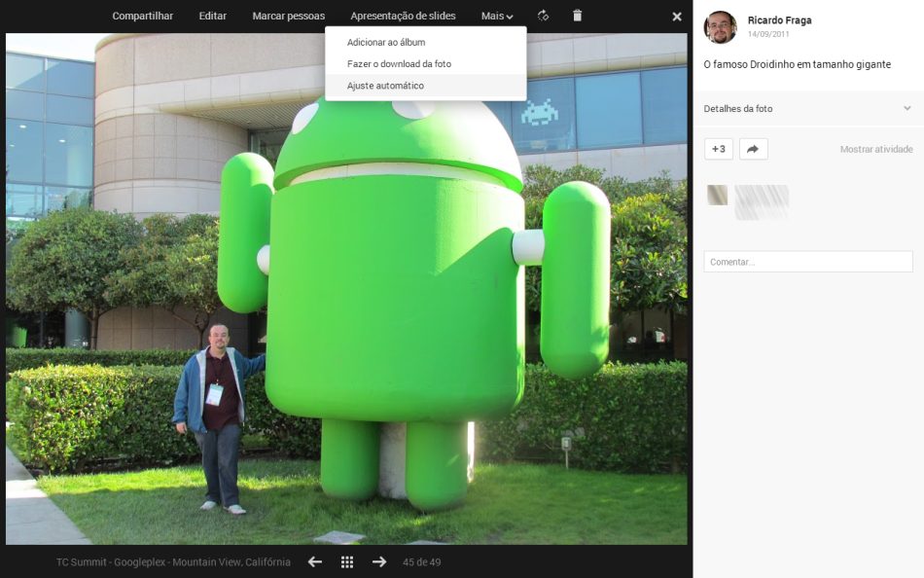Click the rotate photo icon
Image resolution: width=924 pixels, height=578 pixels.
544,16
